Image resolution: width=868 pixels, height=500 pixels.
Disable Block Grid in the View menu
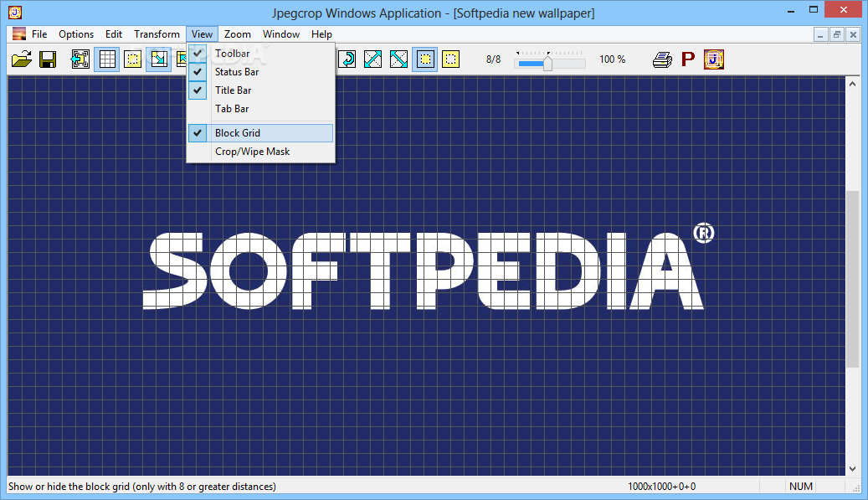pos(260,133)
